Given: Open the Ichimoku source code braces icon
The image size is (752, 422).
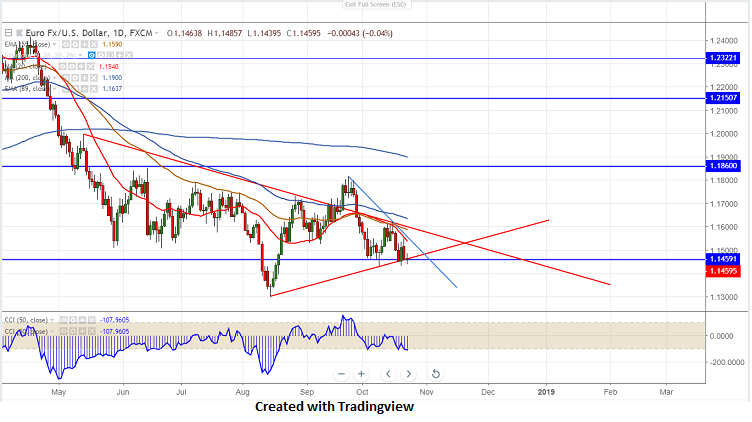Looking at the screenshot, I should (110, 56).
